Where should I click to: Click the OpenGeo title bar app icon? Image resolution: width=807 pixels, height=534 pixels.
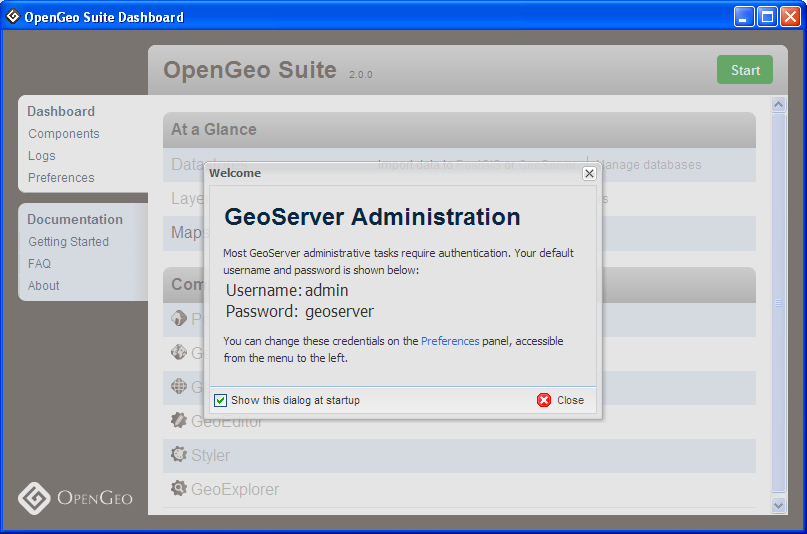[x=13, y=16]
